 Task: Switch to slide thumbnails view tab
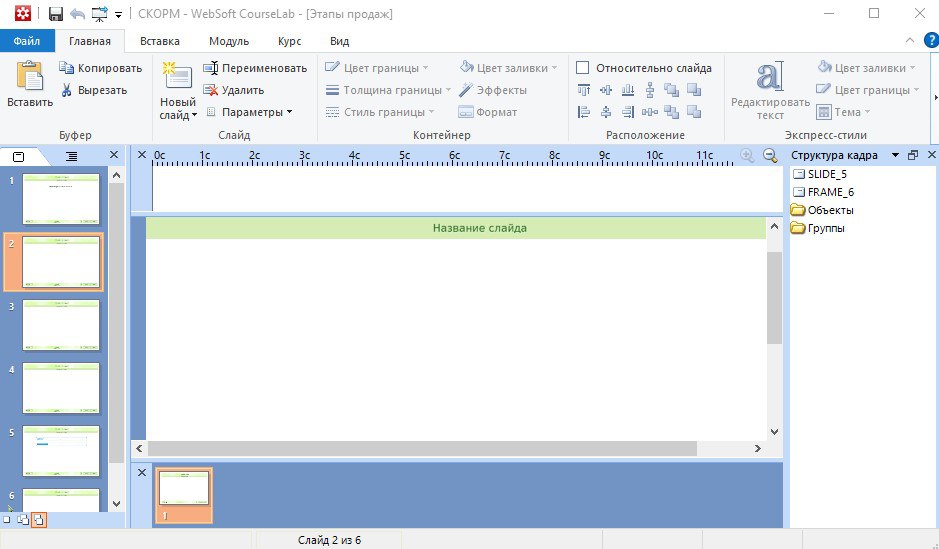click(x=19, y=156)
